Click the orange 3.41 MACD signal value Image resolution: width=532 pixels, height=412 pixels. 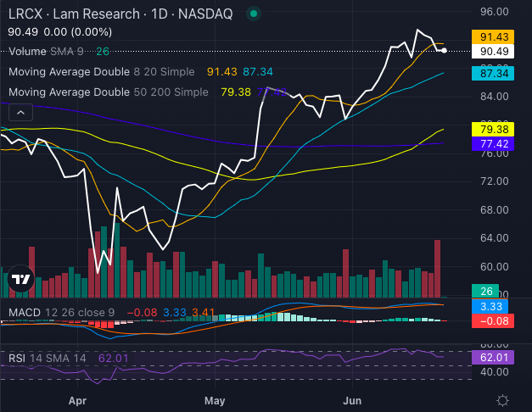pos(203,312)
